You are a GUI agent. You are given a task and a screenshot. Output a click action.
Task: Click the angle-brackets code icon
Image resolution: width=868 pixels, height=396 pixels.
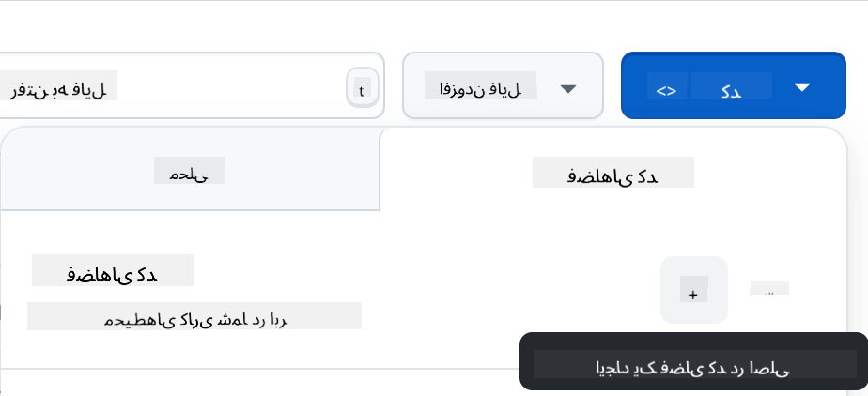coord(666,90)
